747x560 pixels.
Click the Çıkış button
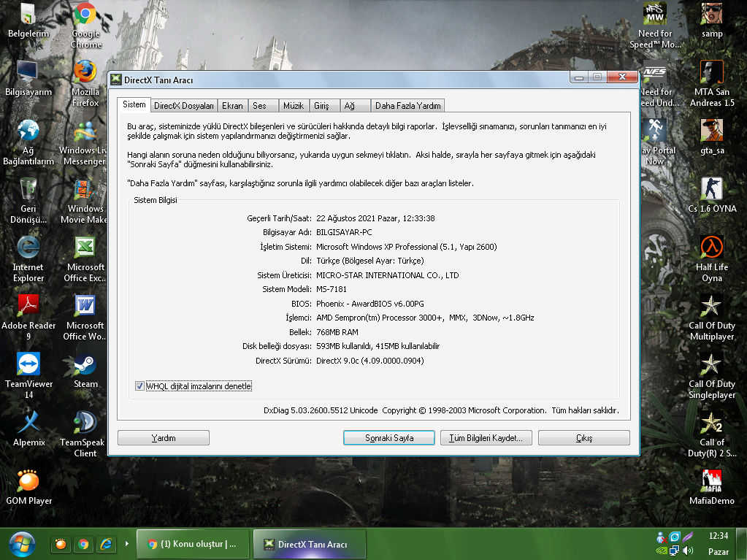click(x=584, y=437)
